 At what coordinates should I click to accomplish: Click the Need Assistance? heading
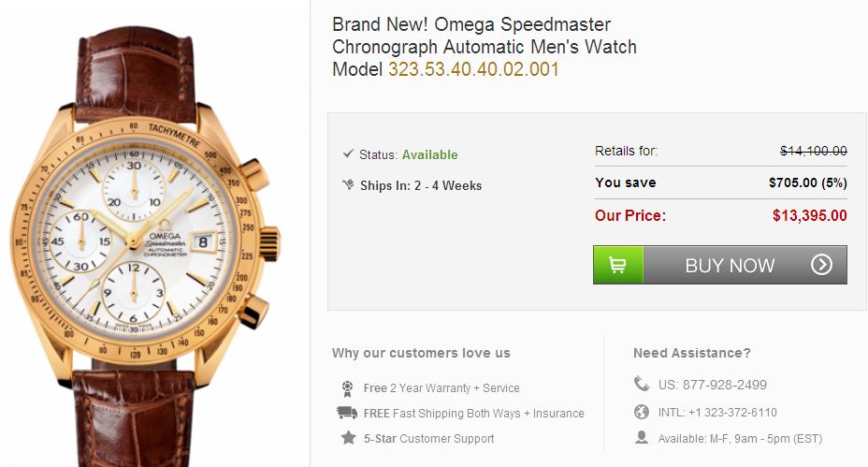691,353
